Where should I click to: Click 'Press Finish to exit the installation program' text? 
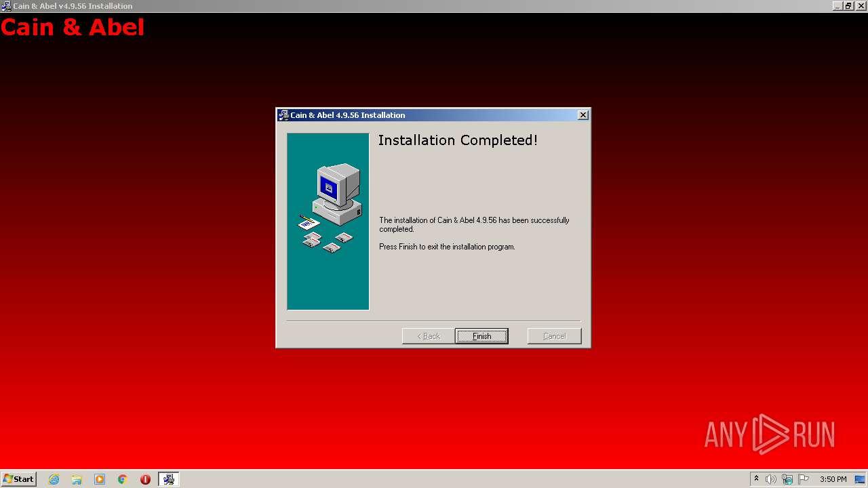(x=447, y=247)
